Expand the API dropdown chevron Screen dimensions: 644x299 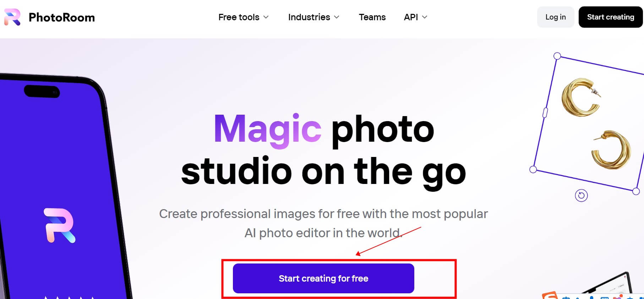pos(425,17)
